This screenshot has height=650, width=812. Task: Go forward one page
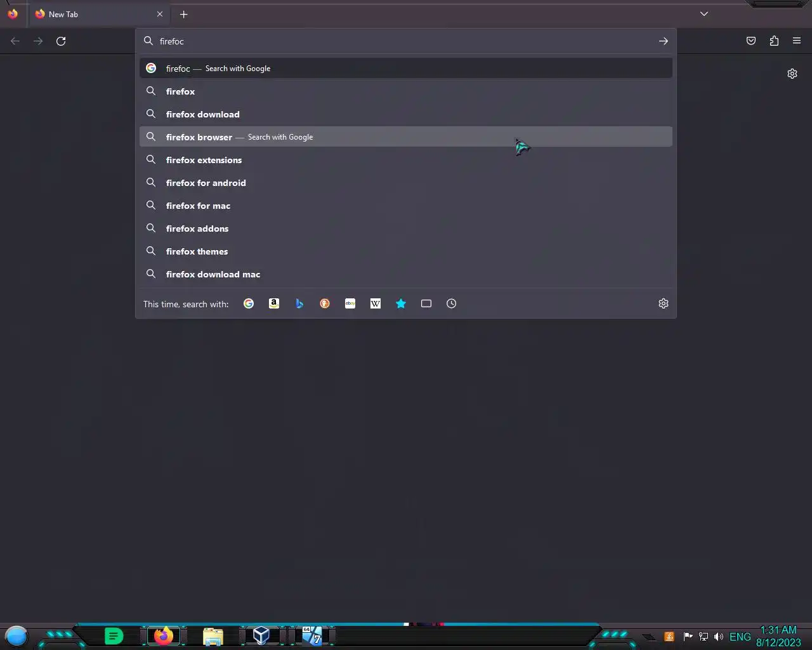(x=38, y=41)
